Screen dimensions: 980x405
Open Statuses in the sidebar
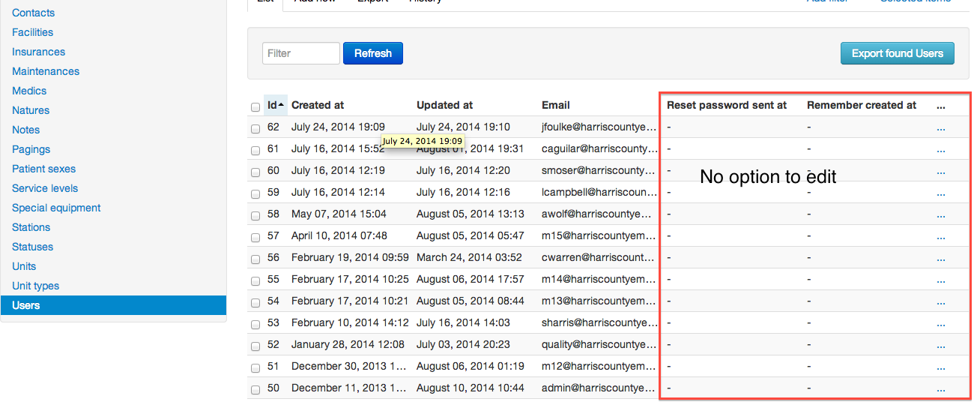(x=32, y=247)
